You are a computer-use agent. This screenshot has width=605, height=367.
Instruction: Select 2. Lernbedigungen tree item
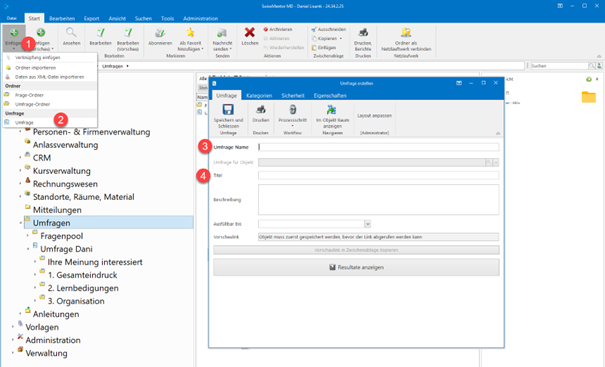[83, 288]
